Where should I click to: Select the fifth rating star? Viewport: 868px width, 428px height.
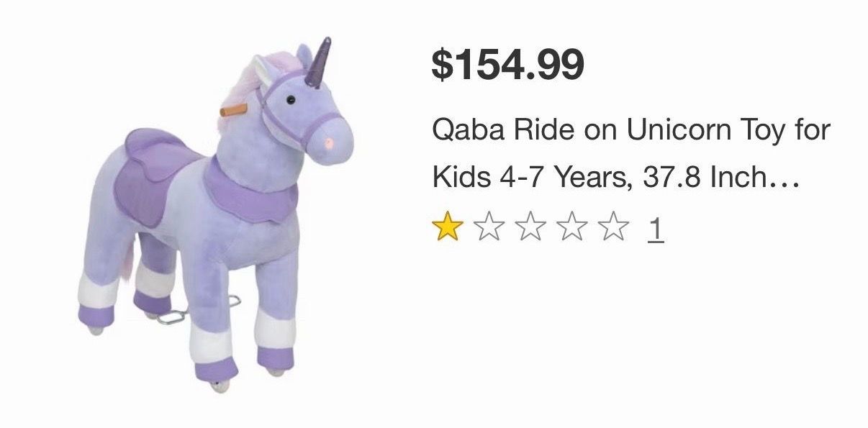coord(615,229)
